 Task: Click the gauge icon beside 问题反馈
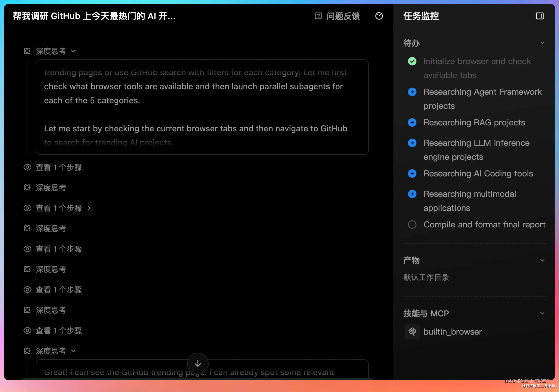(379, 16)
